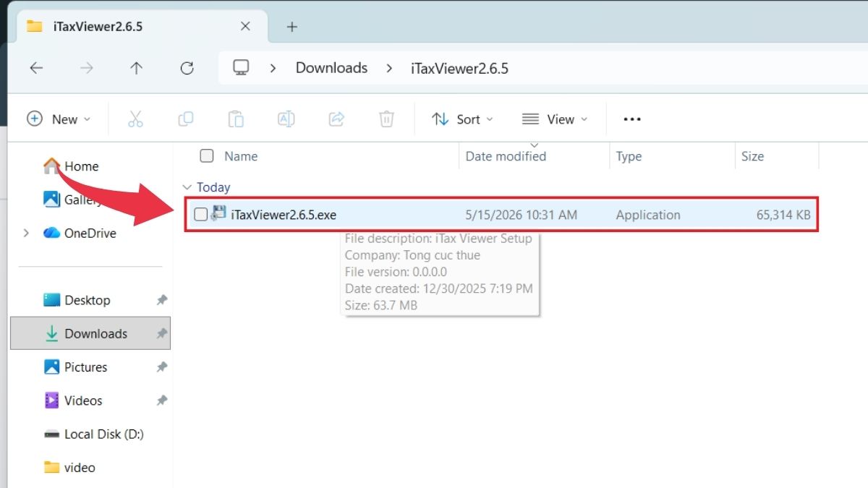Click the Application type cell
Screen dimensions: 868x488
click(x=648, y=215)
